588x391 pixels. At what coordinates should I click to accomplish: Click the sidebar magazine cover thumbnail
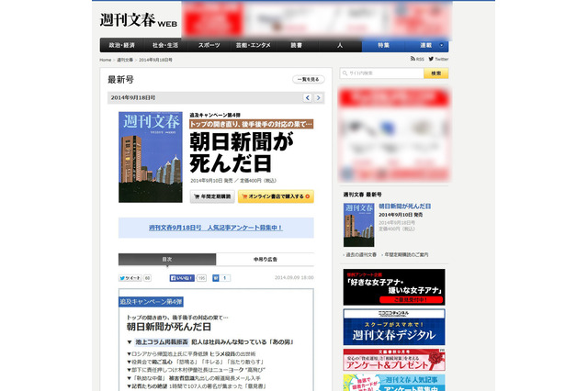point(358,225)
